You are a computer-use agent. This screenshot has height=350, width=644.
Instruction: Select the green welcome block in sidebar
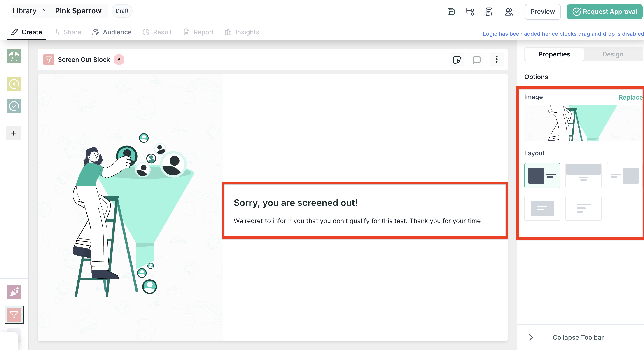(x=14, y=56)
